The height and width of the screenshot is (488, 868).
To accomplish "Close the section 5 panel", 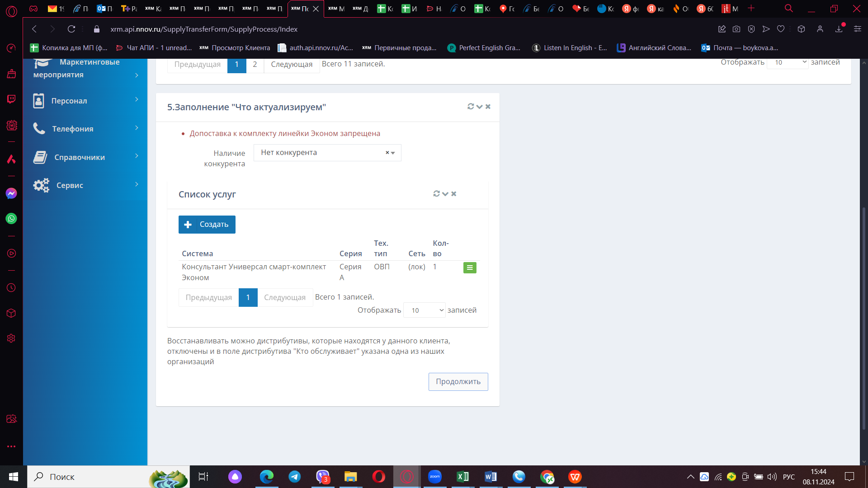I will (x=488, y=107).
